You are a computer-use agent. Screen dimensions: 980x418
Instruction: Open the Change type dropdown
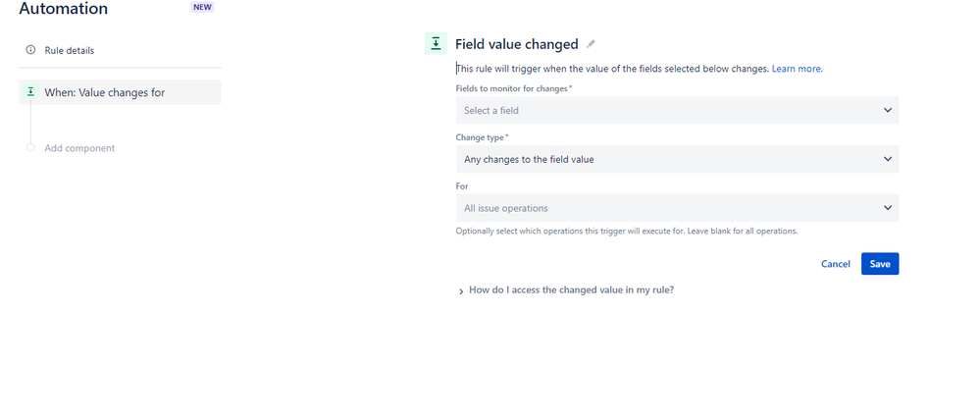[678, 159]
